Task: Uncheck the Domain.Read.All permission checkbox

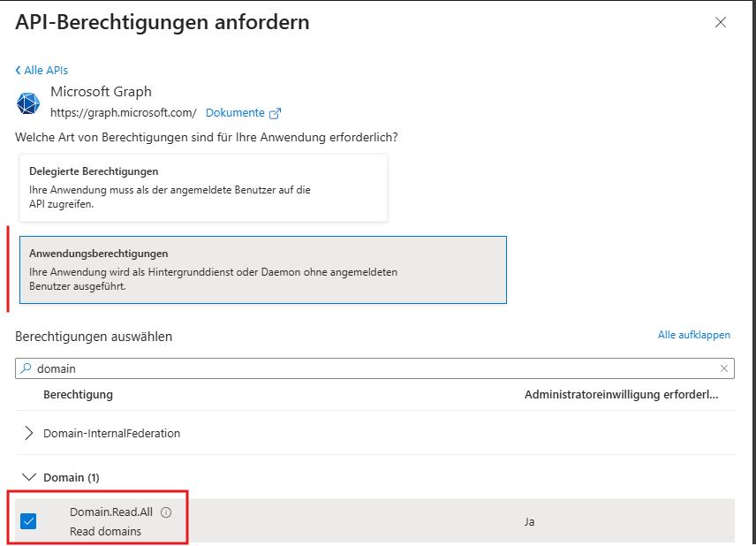Action: pos(28,521)
